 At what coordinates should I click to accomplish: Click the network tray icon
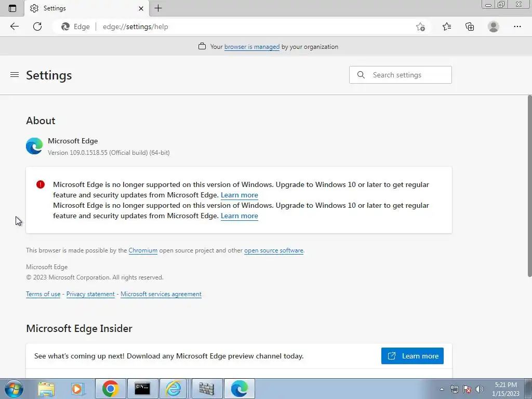[454, 389]
